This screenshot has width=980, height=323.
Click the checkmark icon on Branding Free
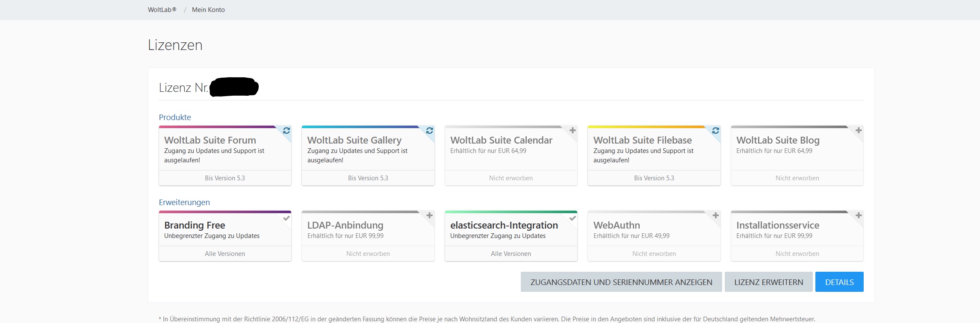pos(286,218)
